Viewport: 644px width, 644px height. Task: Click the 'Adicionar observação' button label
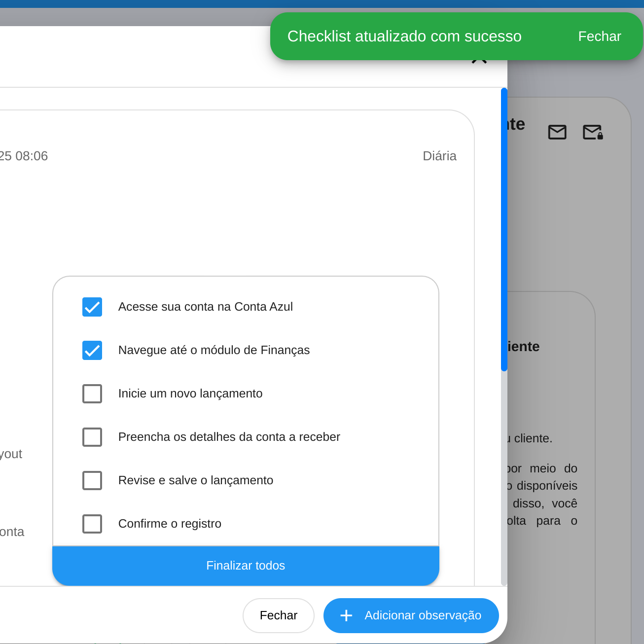(x=423, y=615)
